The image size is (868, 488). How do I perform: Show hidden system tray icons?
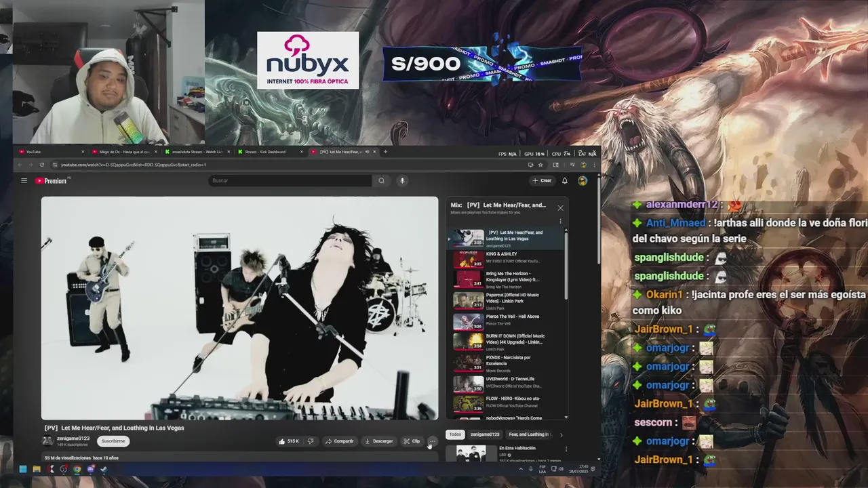coord(521,469)
